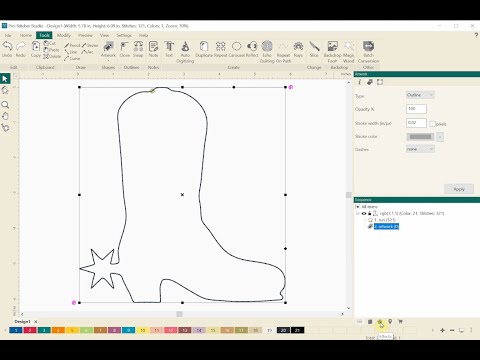Viewport: 480px width, 360px height.
Task: Open the Modify ribbon tab
Action: click(x=64, y=35)
